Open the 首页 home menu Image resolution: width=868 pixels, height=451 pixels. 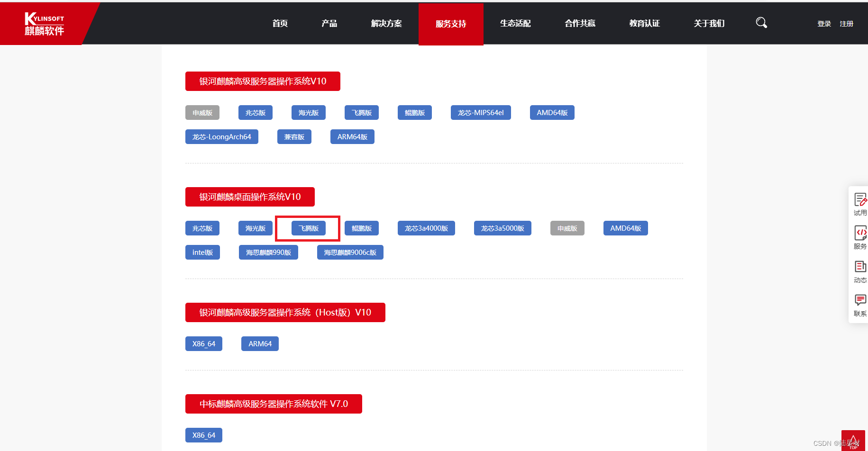280,23
